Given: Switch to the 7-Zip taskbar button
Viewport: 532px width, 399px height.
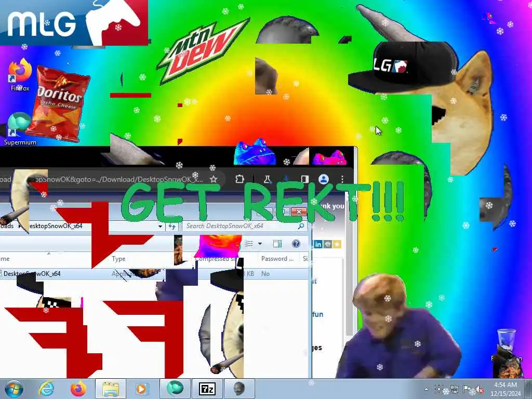Looking at the screenshot, I should click(x=207, y=389).
